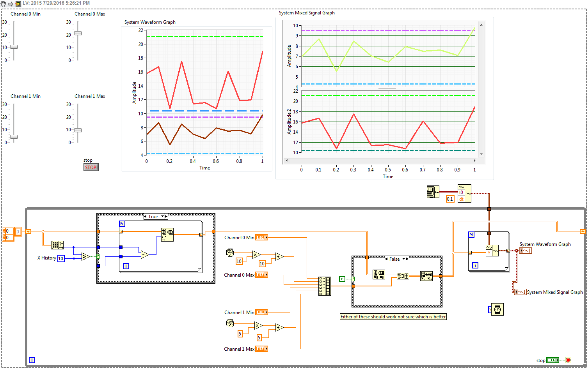
Task: Select the Build Array function node
Action: [x=324, y=286]
